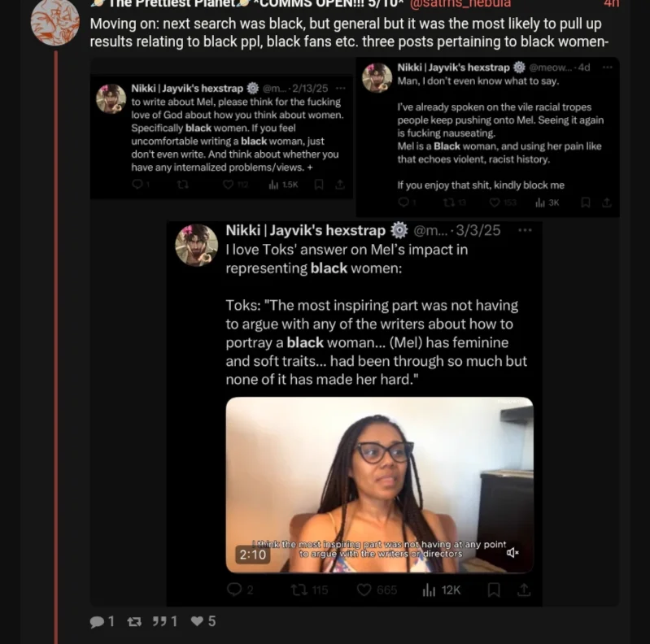
Task: Click the reply icon below the post
Action: coord(97,621)
